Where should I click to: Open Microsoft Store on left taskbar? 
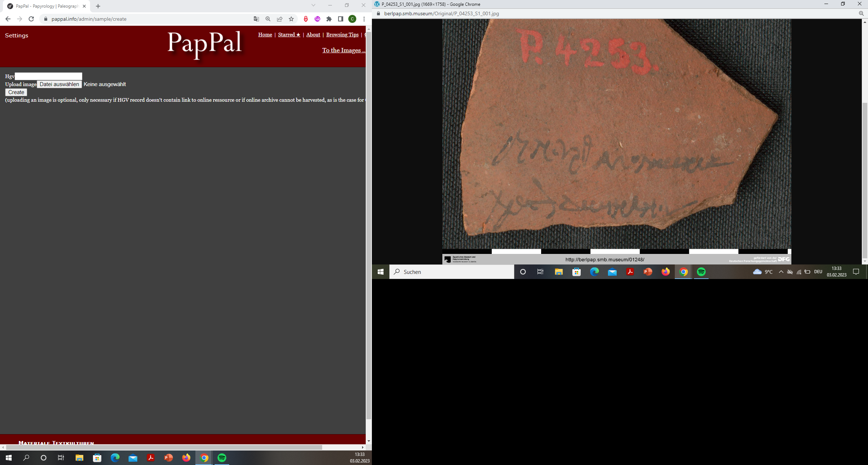(x=97, y=458)
